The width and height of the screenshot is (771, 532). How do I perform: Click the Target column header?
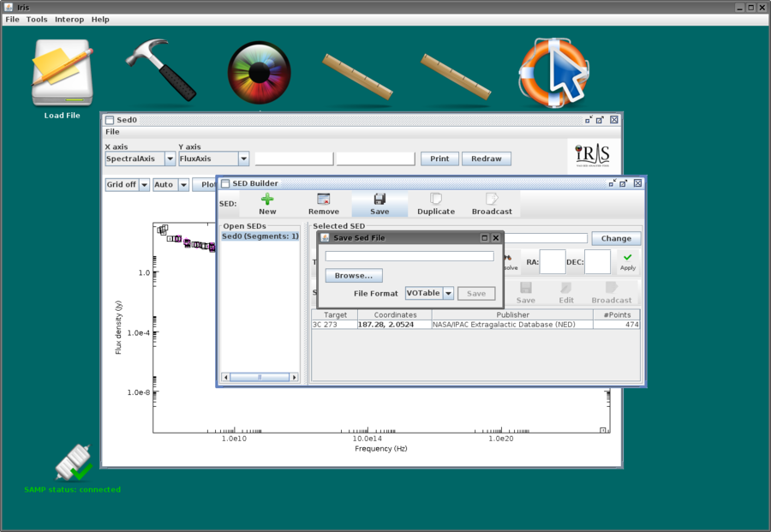coord(335,314)
